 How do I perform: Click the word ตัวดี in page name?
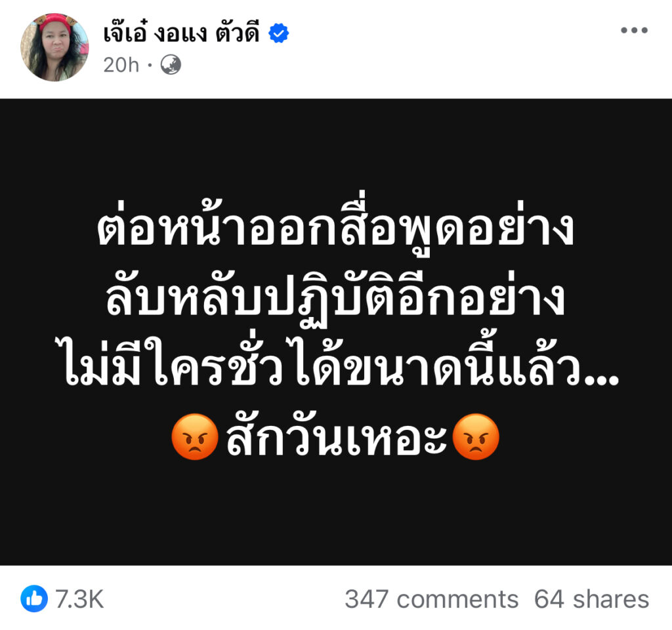tap(238, 33)
